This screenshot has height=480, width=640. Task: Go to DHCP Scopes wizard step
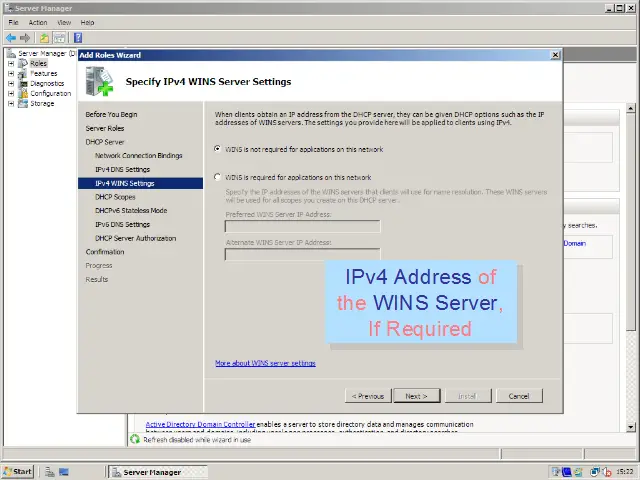point(115,197)
